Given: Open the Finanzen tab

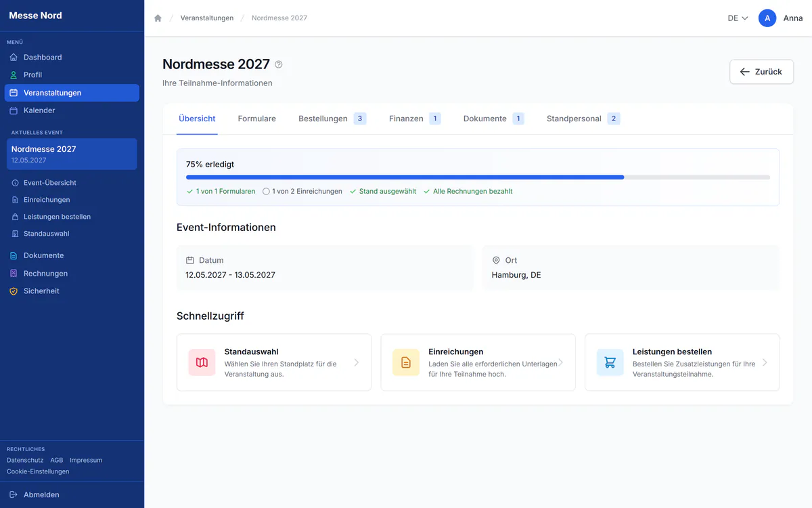Looking at the screenshot, I should point(415,119).
